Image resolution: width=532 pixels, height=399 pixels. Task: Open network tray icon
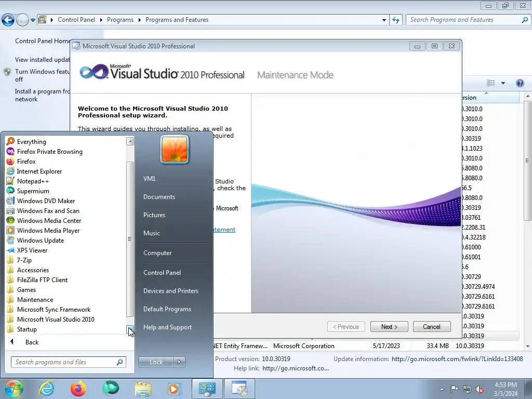click(467, 389)
